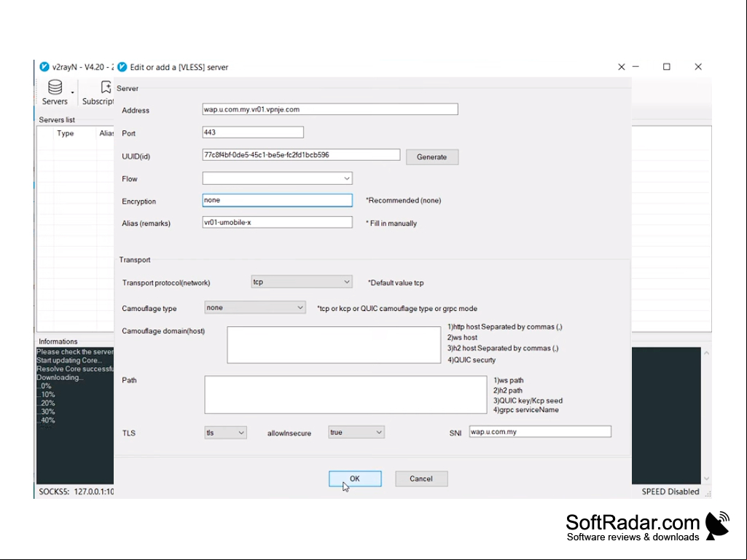
Task: Close the Edit or add VLESS server dialog
Action: (621, 67)
